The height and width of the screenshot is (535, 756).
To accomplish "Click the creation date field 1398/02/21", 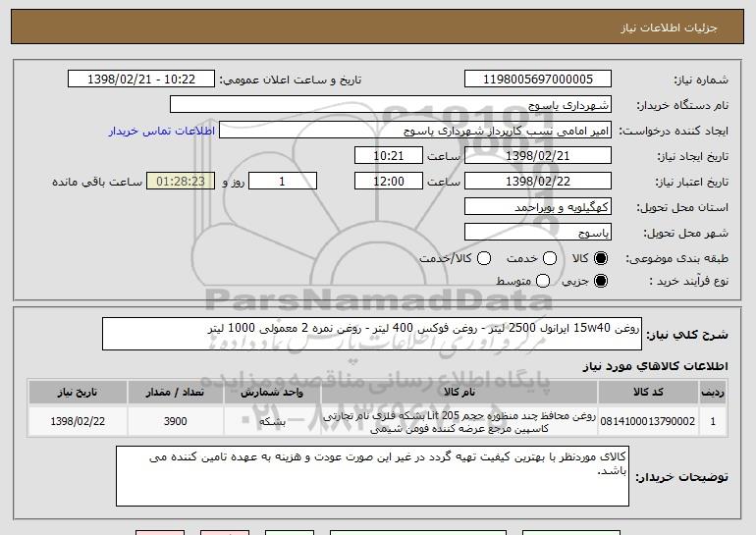I will (x=538, y=156).
